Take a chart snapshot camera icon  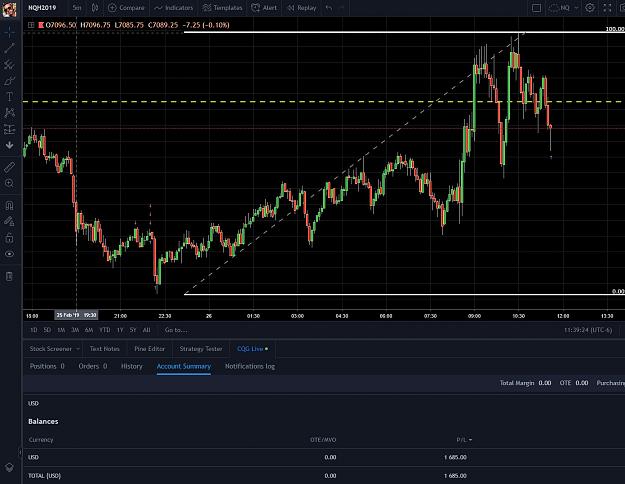[x=623, y=8]
